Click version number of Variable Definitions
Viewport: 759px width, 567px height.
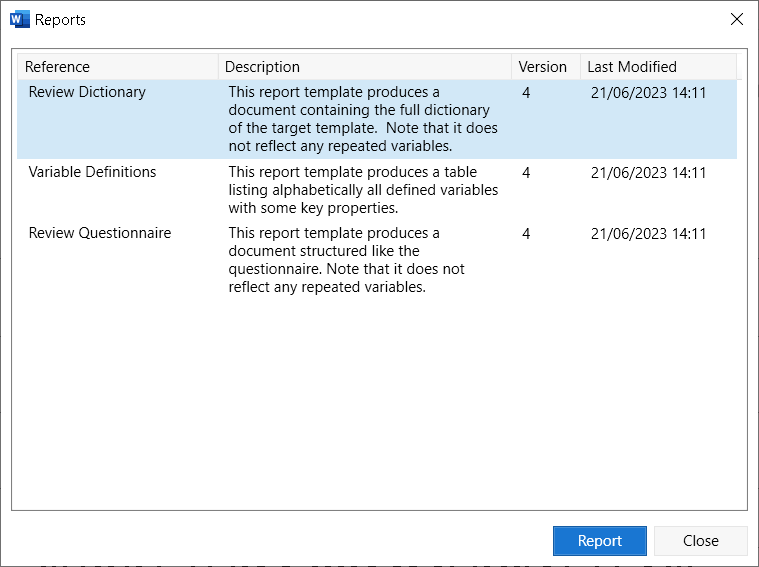pyautogui.click(x=526, y=173)
